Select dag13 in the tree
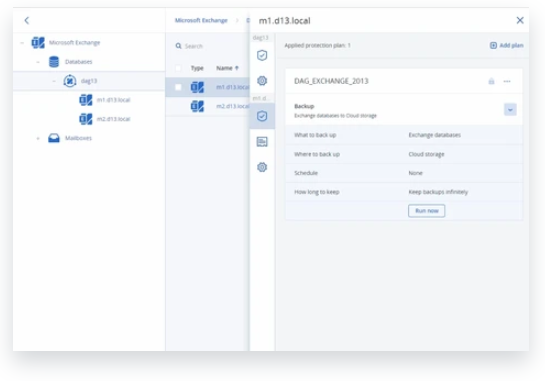Image resolution: width=545 pixels, height=381 pixels. point(89,81)
